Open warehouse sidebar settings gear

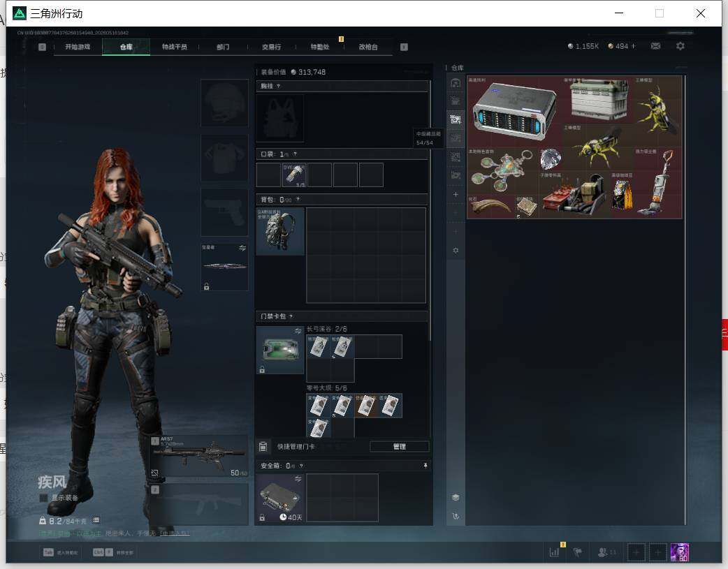[456, 251]
